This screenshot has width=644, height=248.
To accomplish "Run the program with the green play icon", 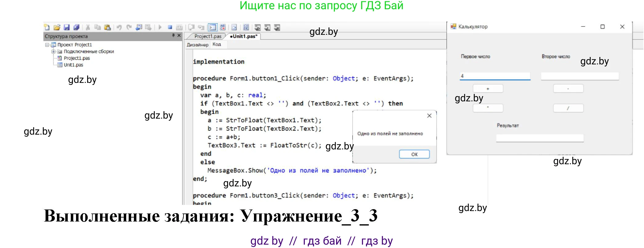I will 160,27.
